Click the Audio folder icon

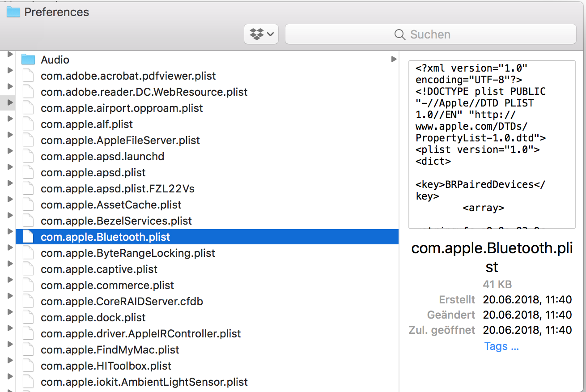pyautogui.click(x=28, y=60)
